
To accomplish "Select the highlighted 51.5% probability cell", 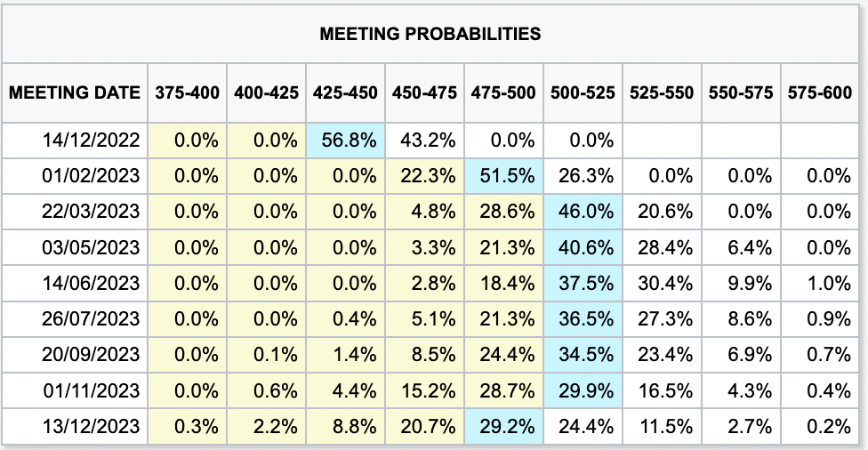I will [x=503, y=176].
